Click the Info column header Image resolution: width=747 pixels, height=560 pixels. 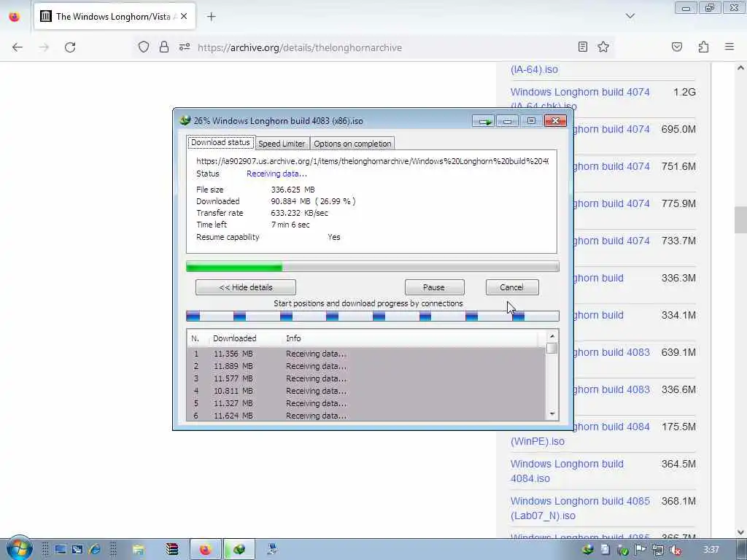tap(293, 338)
